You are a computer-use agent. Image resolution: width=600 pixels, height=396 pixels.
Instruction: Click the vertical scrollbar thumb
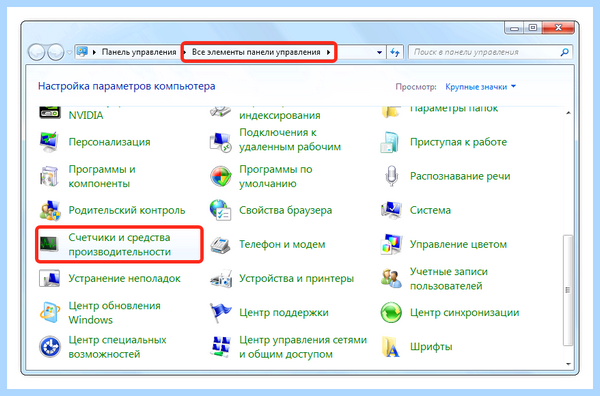(568, 290)
